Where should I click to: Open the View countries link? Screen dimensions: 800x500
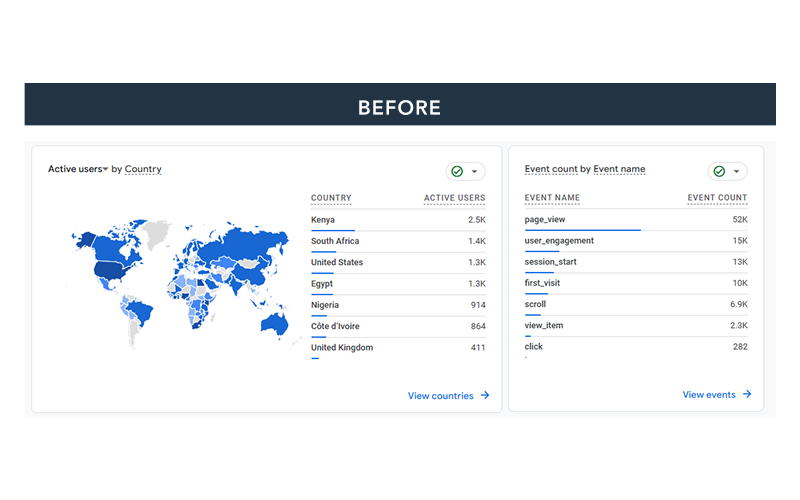tap(440, 395)
